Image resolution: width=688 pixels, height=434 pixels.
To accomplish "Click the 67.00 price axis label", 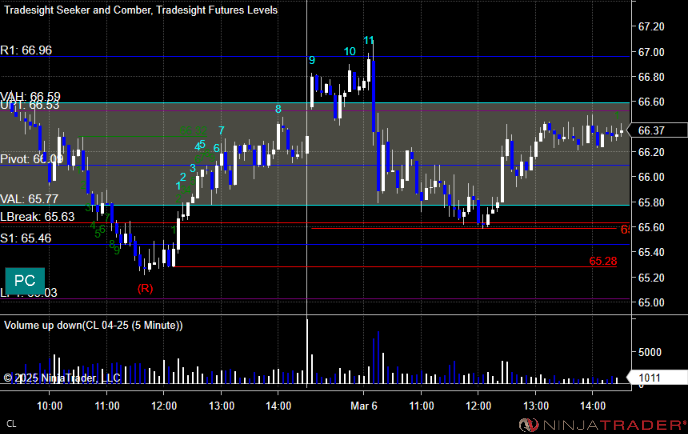I will (x=651, y=52).
